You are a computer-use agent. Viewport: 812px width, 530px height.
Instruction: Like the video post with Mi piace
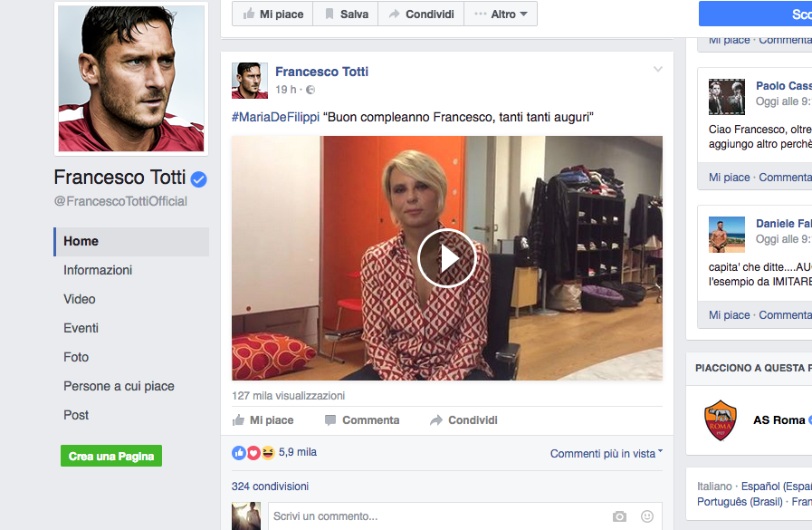coord(263,420)
